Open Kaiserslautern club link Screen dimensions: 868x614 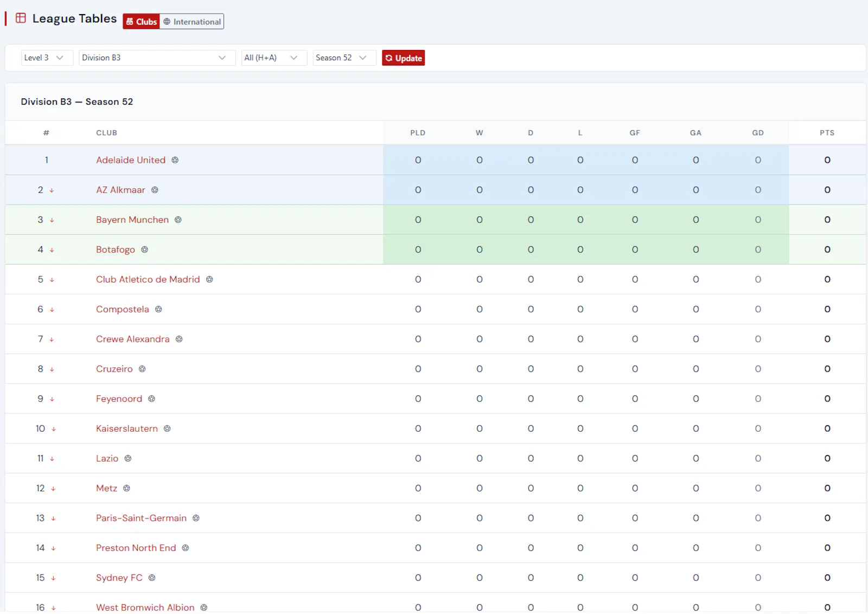click(127, 428)
